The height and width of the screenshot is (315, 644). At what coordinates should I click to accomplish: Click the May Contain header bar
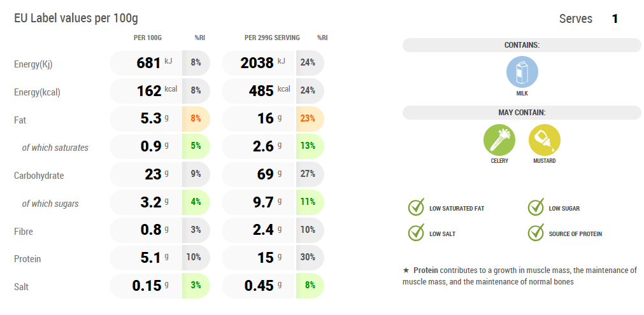pos(522,113)
